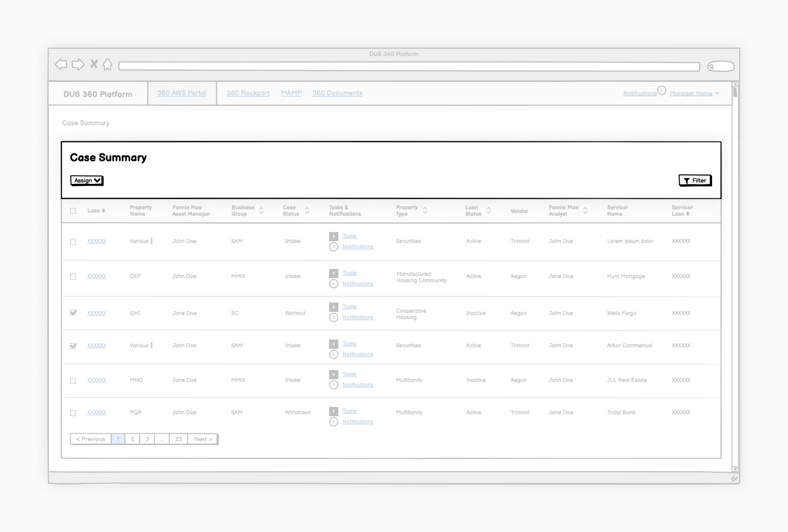Switch to the 360 AWS Portal tab
The image size is (788, 532).
182,93
